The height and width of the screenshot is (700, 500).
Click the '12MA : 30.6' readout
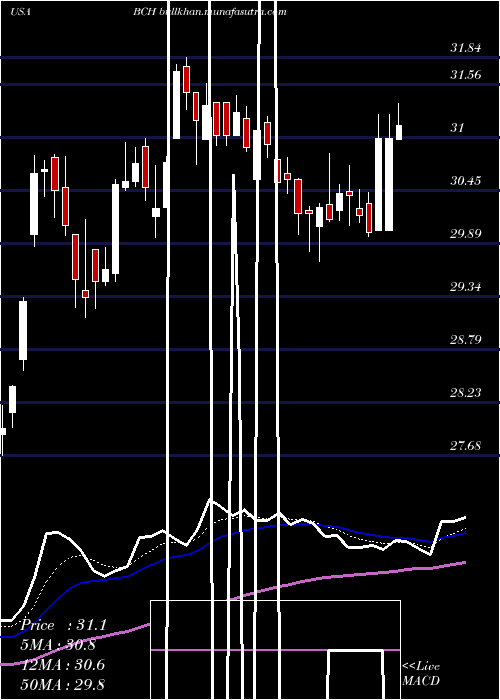(62, 665)
